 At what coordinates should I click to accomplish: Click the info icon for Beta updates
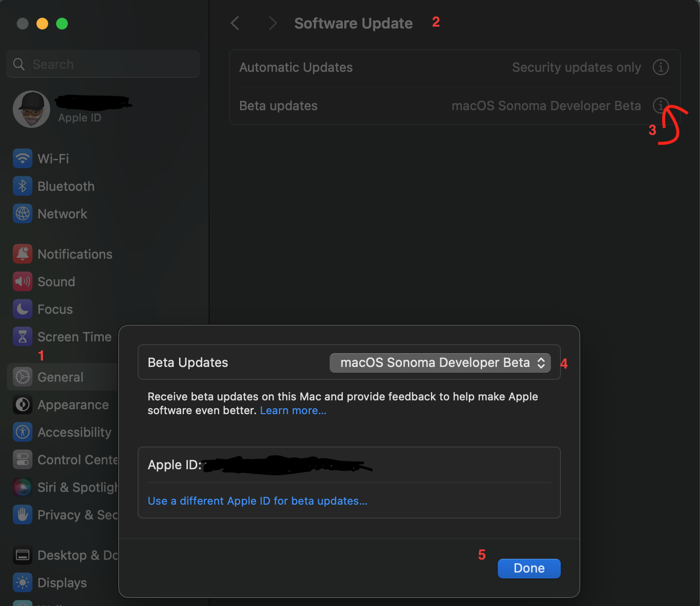pyautogui.click(x=661, y=105)
